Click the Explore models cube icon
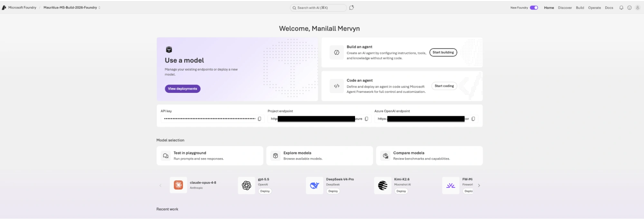 click(x=275, y=156)
